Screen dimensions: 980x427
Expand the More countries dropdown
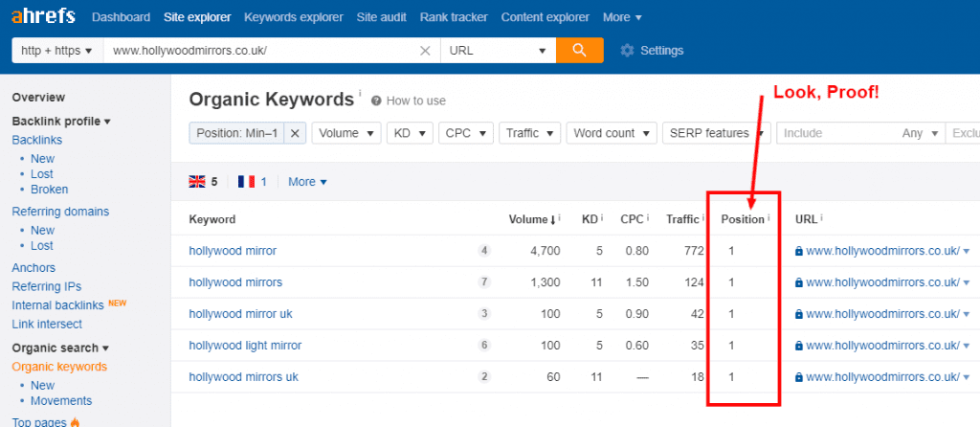click(307, 182)
